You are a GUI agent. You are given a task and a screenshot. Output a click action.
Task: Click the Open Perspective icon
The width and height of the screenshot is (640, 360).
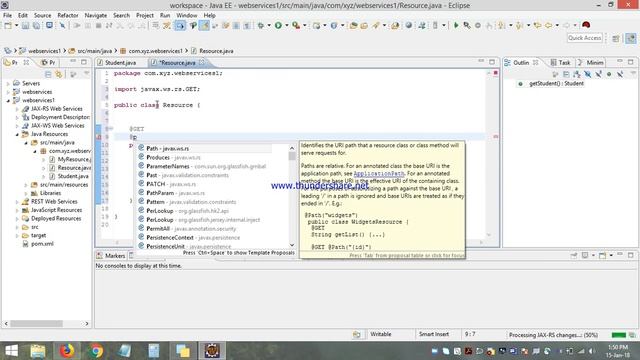tap(616, 38)
